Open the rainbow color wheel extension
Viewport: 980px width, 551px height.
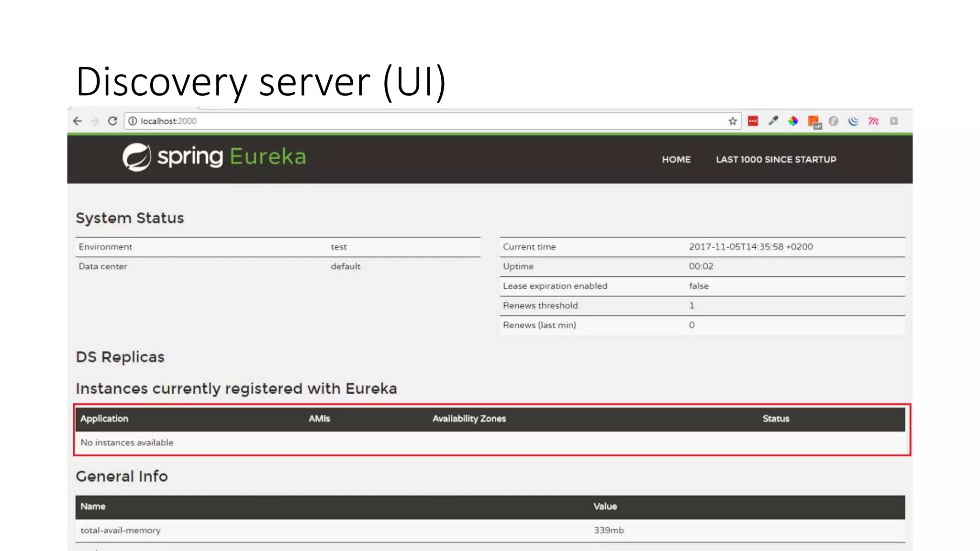793,121
